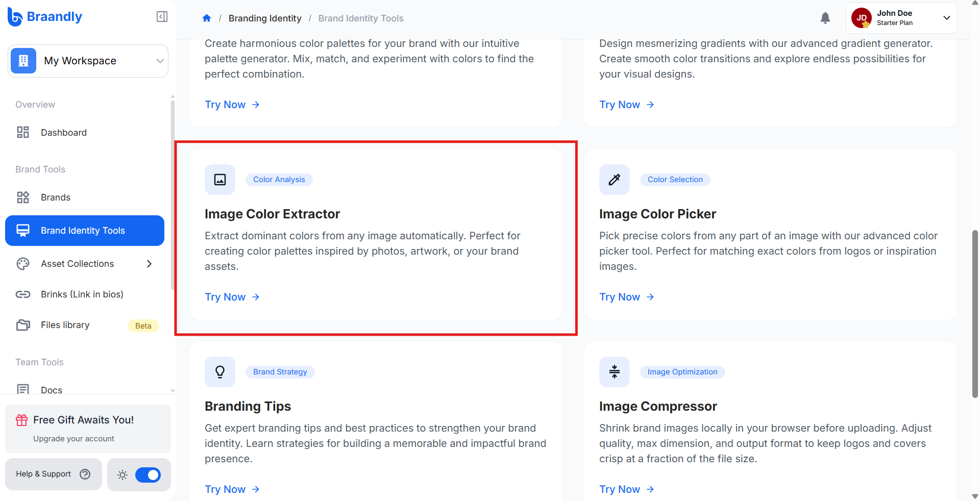This screenshot has width=980, height=501.
Task: Expand Asset Collections submenu chevron
Action: [x=150, y=264]
